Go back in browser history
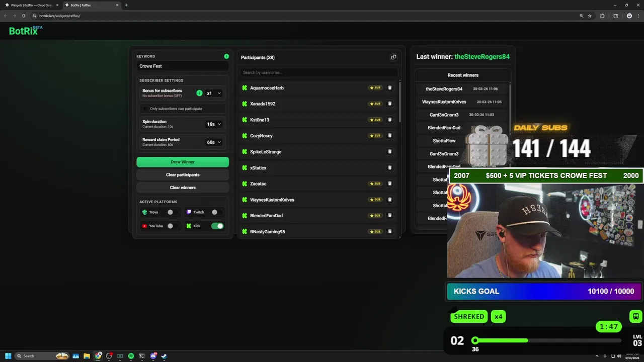Viewport: 644px width, 362px height. click(x=6, y=16)
